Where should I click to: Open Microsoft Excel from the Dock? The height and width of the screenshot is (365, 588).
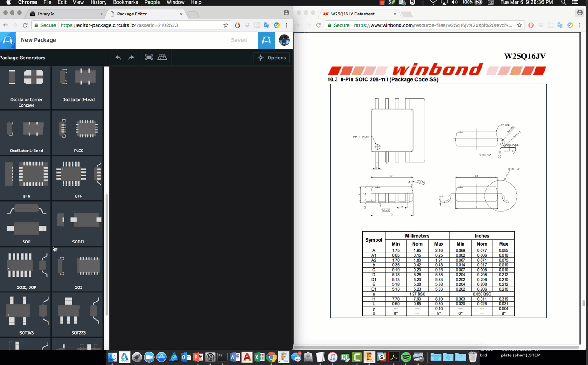tap(259, 357)
